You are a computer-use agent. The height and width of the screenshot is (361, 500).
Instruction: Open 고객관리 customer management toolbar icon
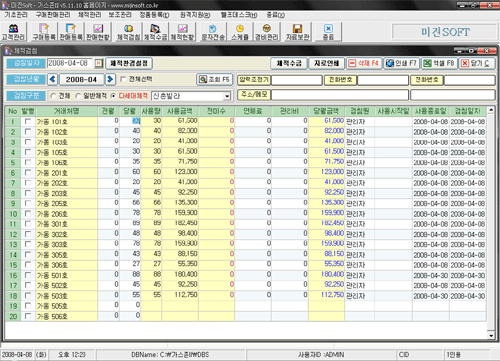[13, 32]
